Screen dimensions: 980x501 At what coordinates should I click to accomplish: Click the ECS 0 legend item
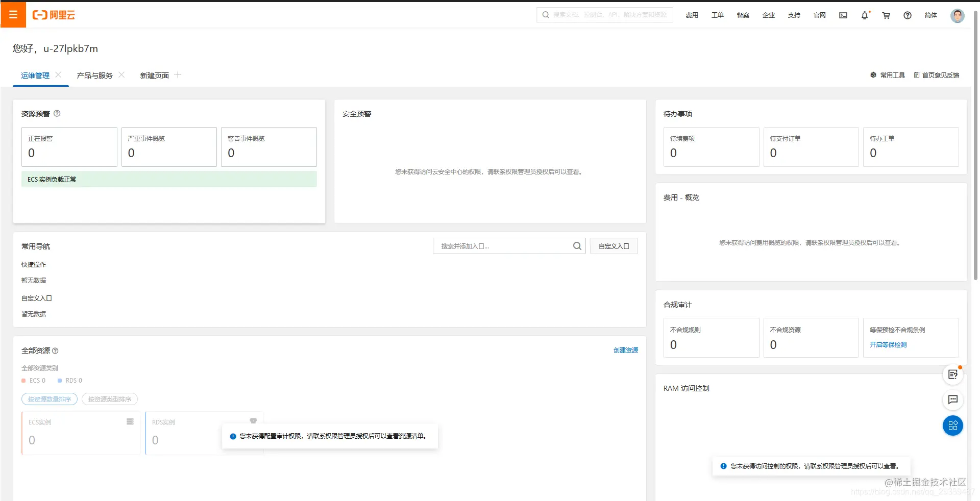(x=34, y=381)
